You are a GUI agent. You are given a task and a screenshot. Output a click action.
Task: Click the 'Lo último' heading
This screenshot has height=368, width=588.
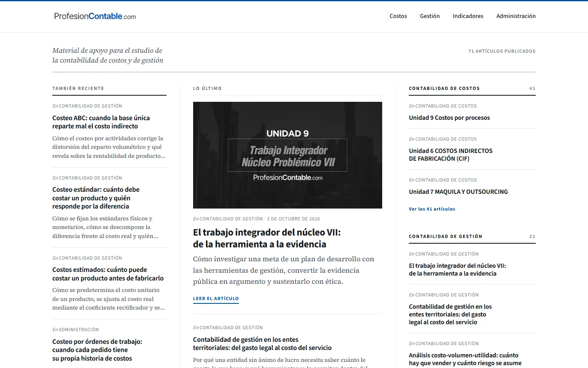click(x=207, y=88)
